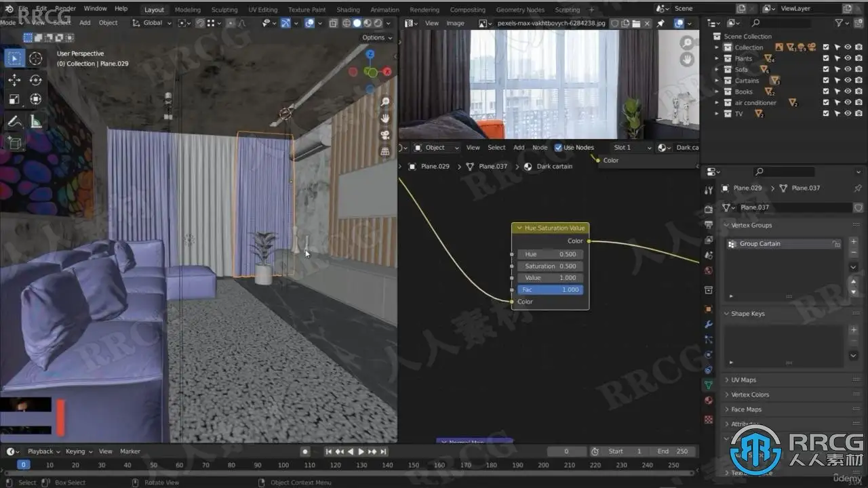
Task: Open the Render properties tab
Action: [709, 209]
